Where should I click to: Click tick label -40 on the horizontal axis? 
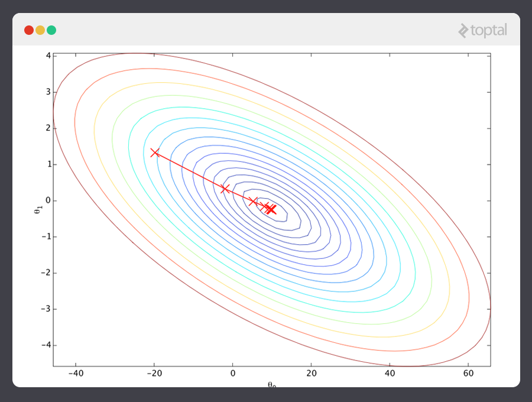[x=76, y=374]
